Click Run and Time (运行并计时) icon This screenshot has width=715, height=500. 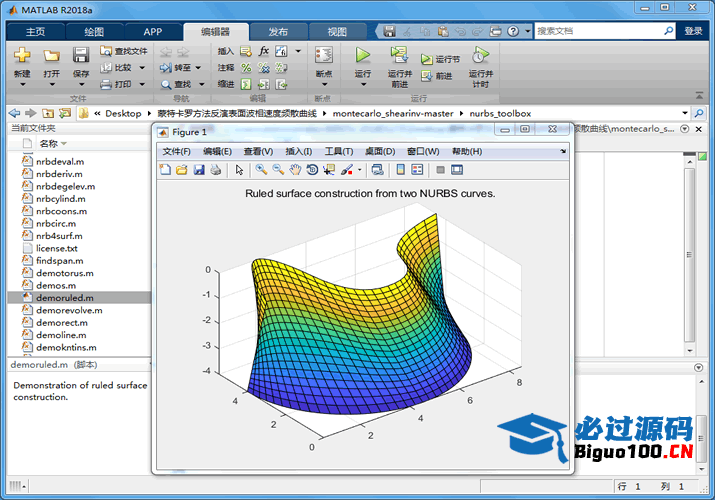480,55
